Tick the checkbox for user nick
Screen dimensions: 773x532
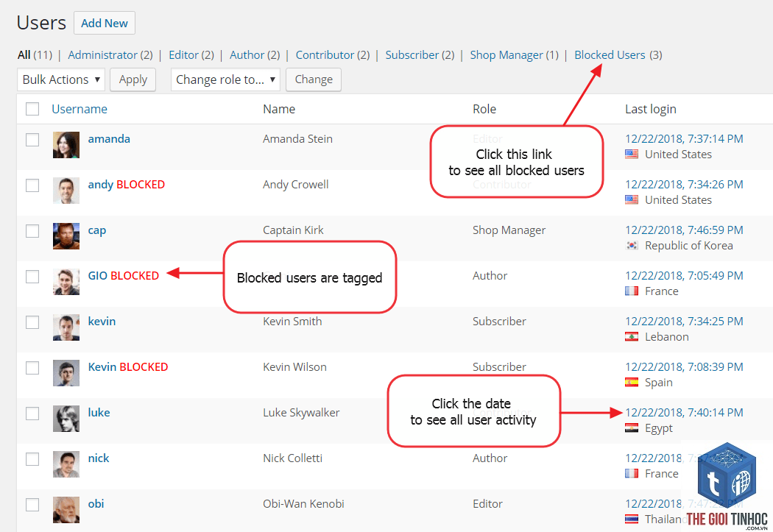pyautogui.click(x=32, y=459)
